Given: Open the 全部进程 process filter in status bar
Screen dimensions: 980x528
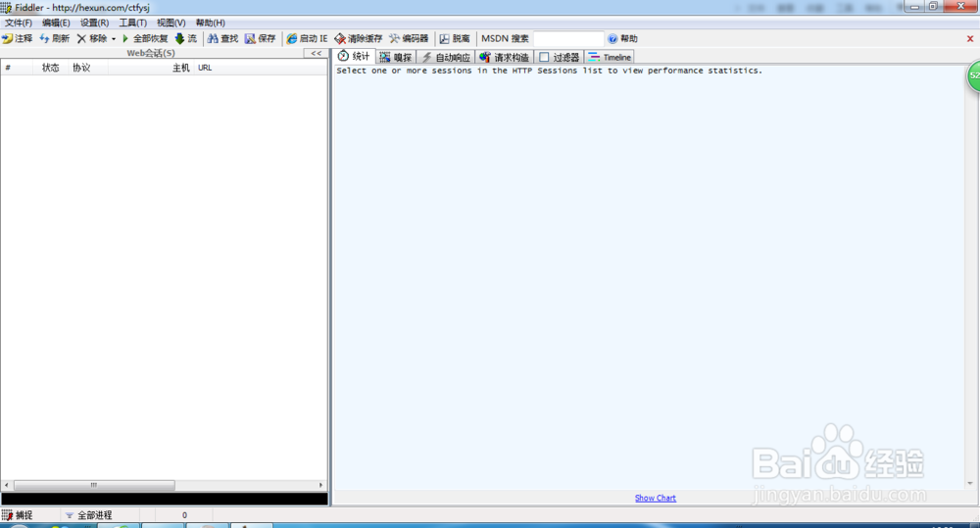Looking at the screenshot, I should pos(89,515).
